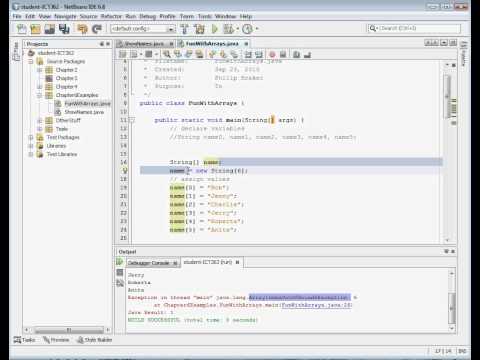Open the Files sidebar tab on left edge
The width and height of the screenshot is (480, 360).
coord(16,51)
